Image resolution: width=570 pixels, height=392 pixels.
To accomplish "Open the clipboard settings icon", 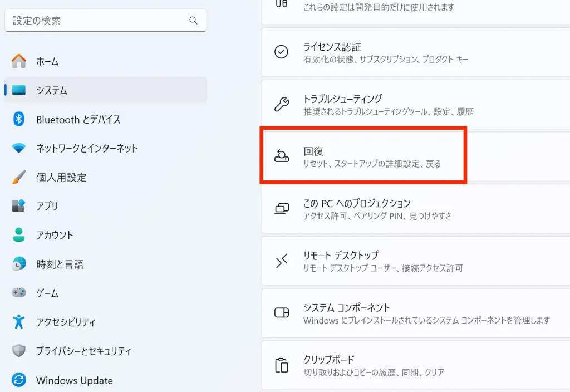I will (x=283, y=365).
